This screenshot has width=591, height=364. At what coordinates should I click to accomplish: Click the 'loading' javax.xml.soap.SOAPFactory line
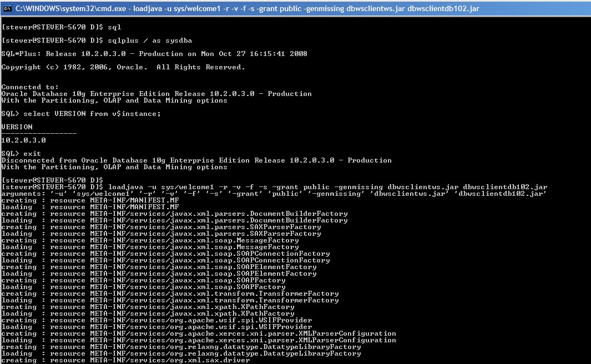[x=143, y=287]
